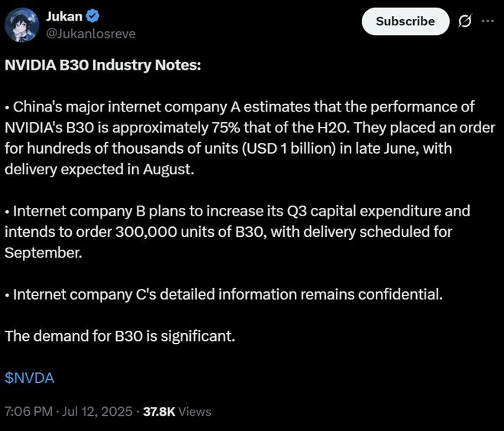Click the Internet company B paragraph

237,231
